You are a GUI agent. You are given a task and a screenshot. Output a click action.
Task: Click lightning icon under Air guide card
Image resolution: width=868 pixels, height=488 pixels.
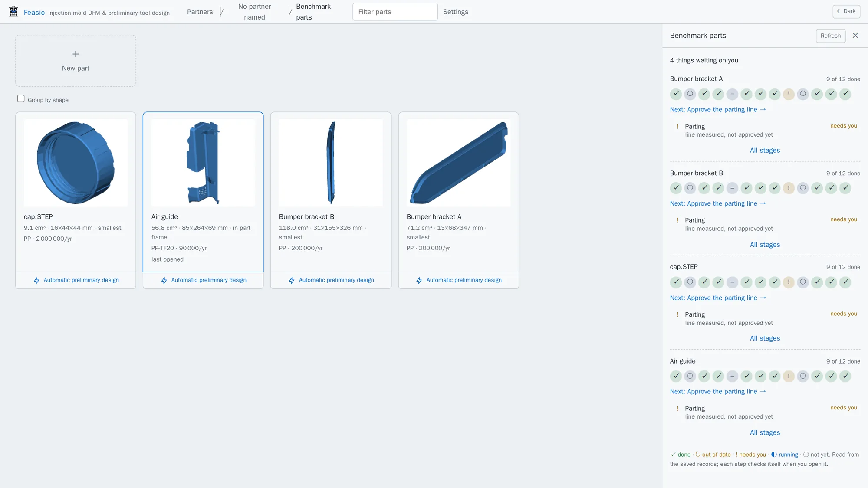[164, 281]
